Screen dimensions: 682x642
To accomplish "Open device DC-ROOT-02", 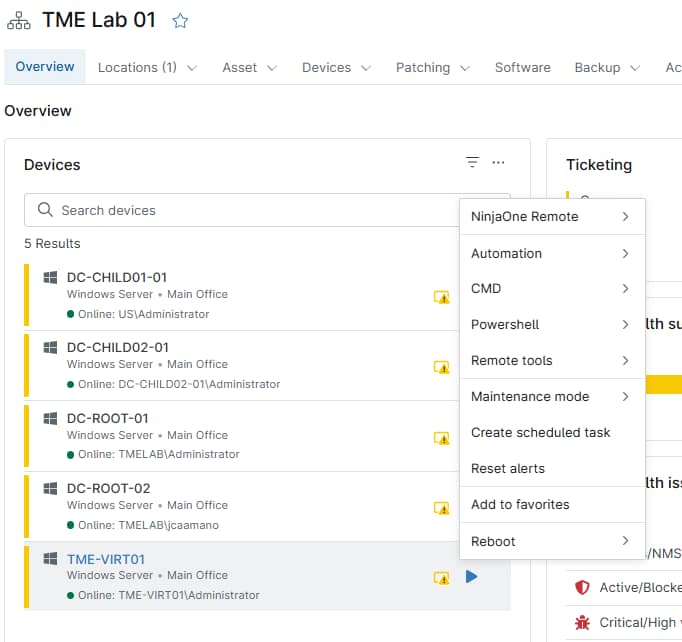I will [x=108, y=488].
